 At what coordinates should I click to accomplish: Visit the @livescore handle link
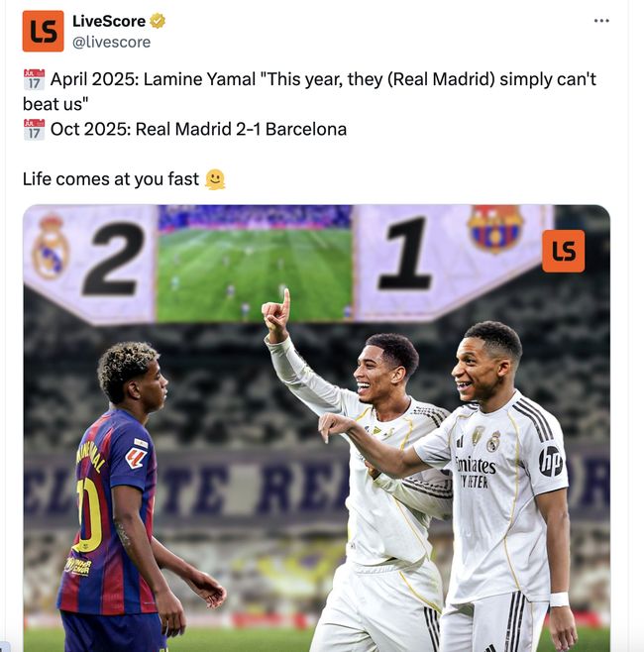point(111,42)
